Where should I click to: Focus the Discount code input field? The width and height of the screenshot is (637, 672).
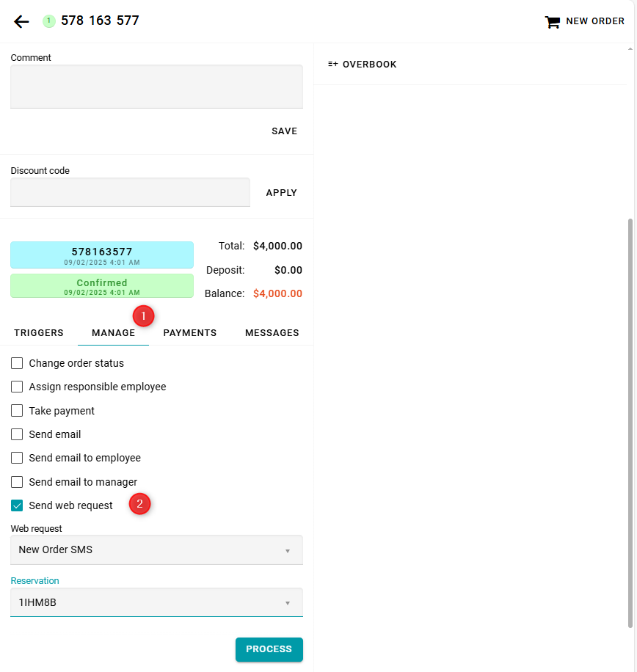tap(130, 192)
